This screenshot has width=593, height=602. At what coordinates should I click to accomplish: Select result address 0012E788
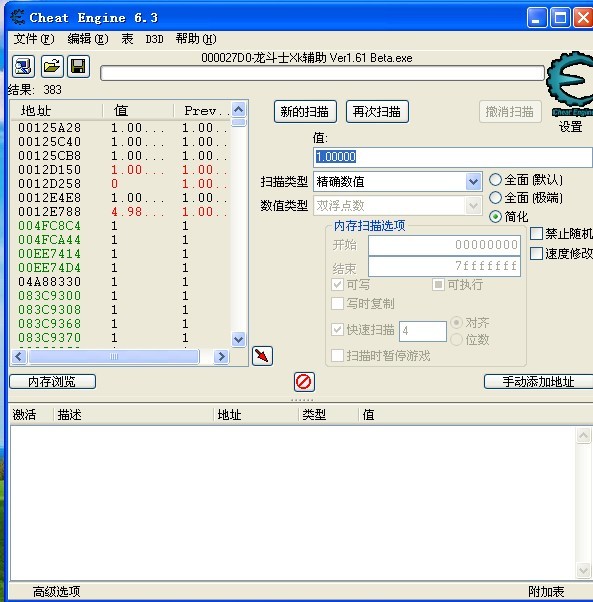tap(50, 212)
